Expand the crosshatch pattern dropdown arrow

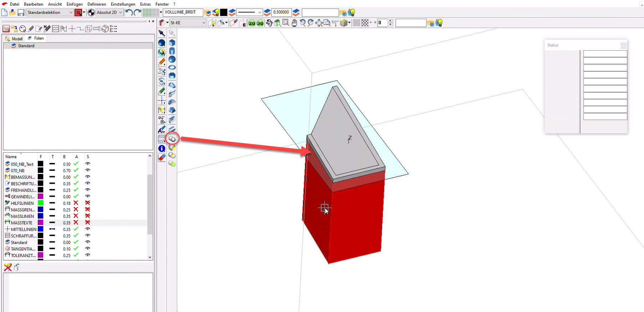tap(370, 23)
